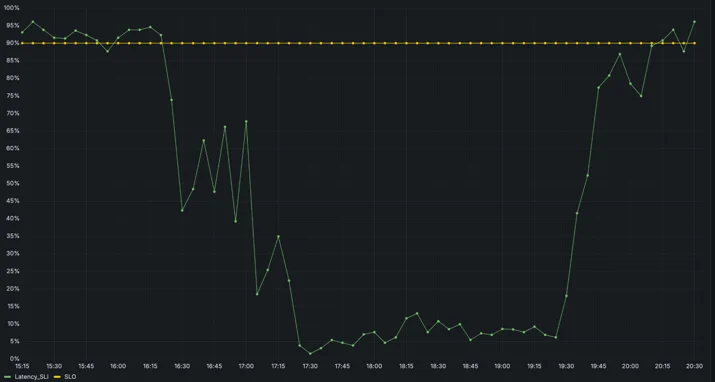Image resolution: width=715 pixels, height=382 pixels.
Task: Click the 15:15 time axis label
Action: [22, 366]
